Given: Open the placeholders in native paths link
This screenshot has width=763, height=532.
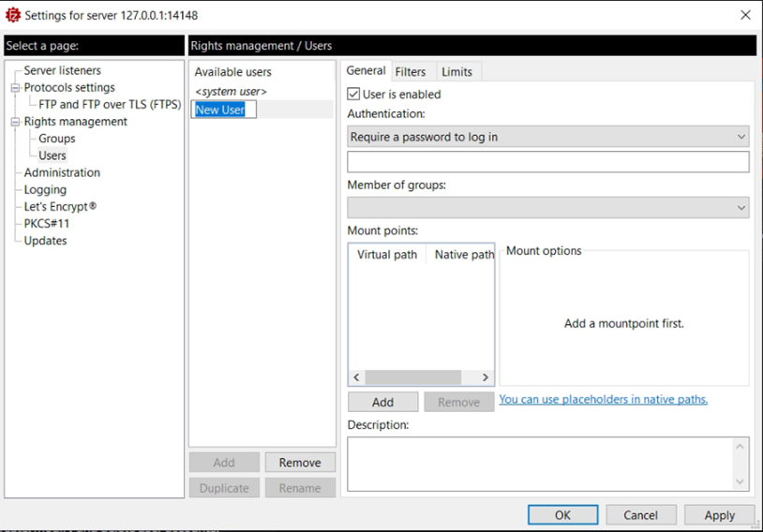Looking at the screenshot, I should pyautogui.click(x=603, y=399).
